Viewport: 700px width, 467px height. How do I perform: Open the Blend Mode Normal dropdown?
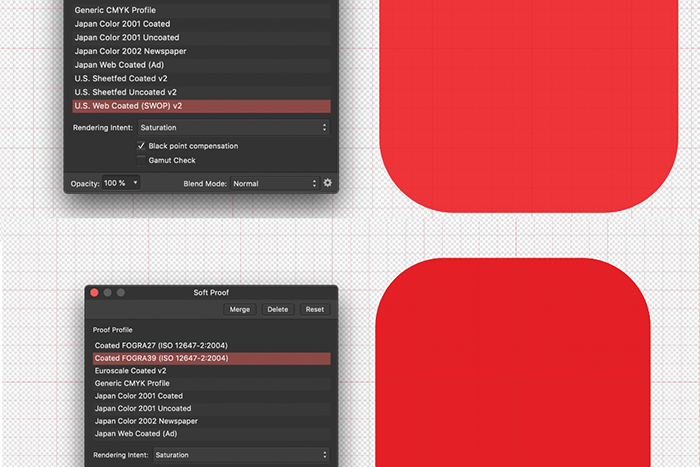pos(274,184)
